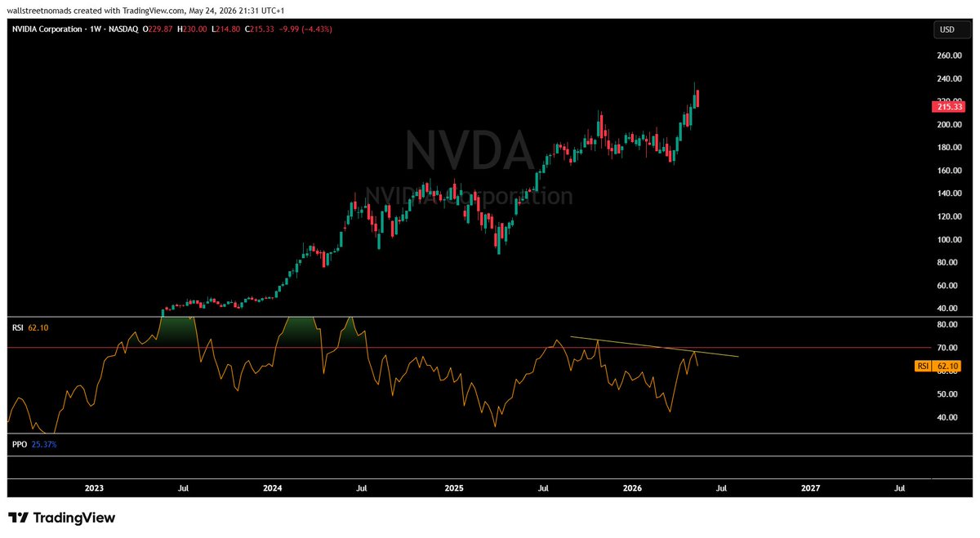Click the 160.00 price axis label

[949, 171]
